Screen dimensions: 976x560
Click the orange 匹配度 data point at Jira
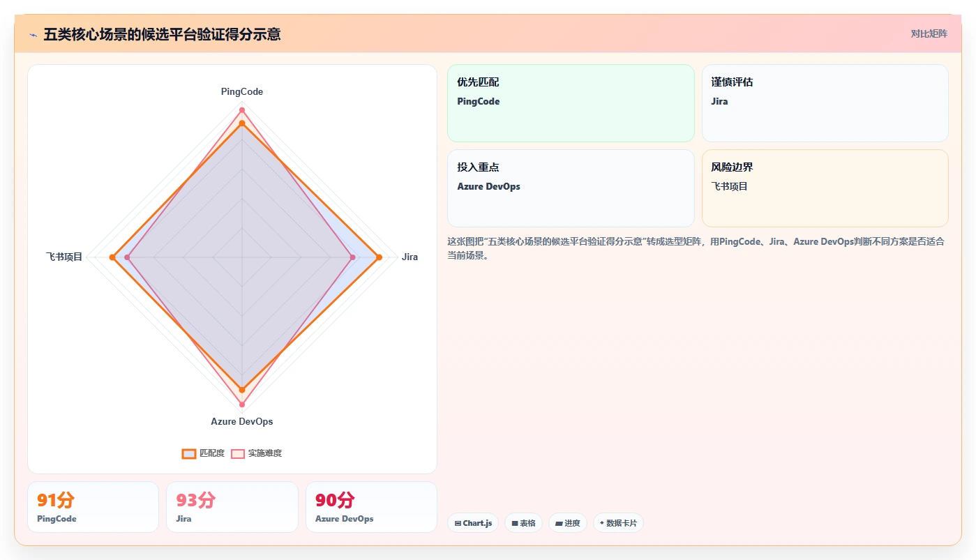click(x=379, y=257)
